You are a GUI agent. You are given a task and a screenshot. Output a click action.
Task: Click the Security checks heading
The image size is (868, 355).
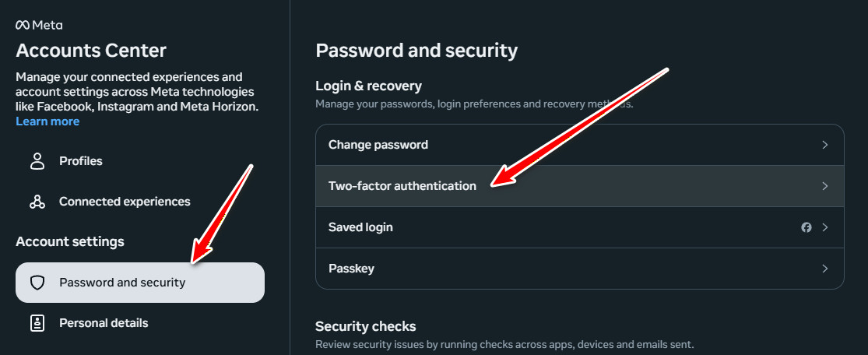pos(366,326)
